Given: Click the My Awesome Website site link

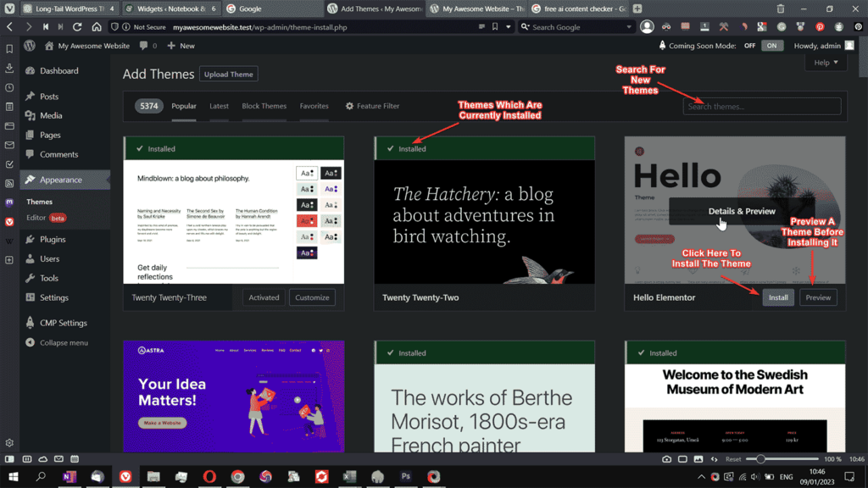Looking at the screenshot, I should pos(87,46).
